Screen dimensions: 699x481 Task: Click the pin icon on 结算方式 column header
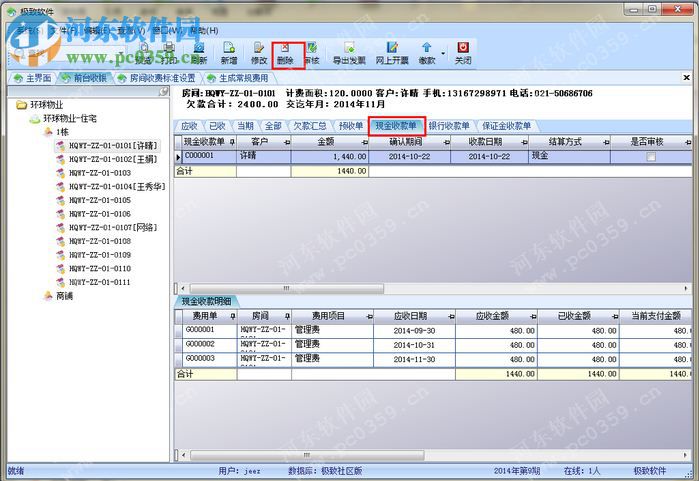pos(606,142)
